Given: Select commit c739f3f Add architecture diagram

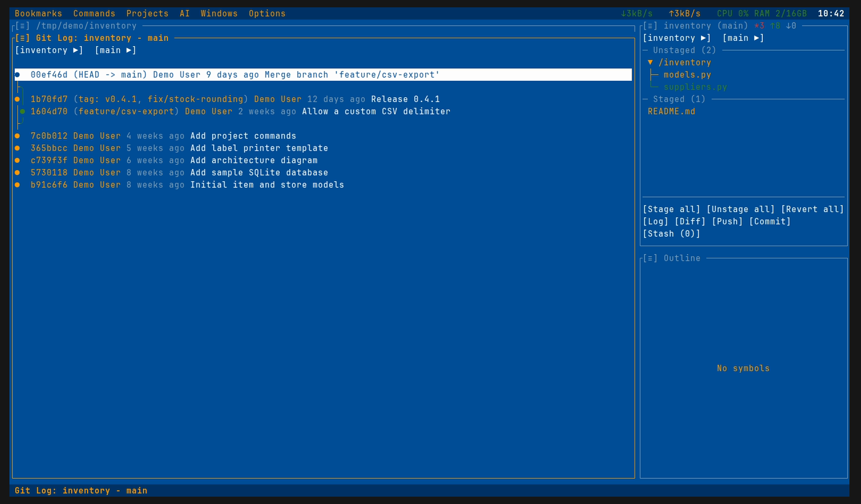Looking at the screenshot, I should pos(323,161).
